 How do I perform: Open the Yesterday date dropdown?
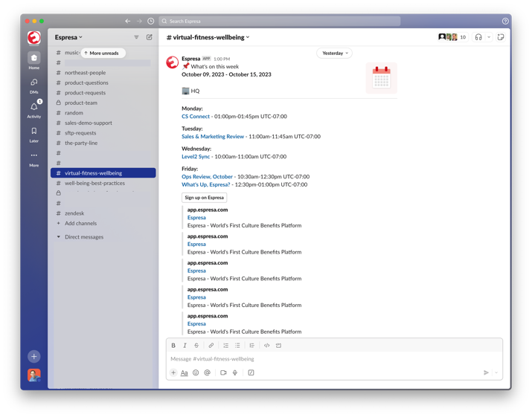pyautogui.click(x=335, y=54)
